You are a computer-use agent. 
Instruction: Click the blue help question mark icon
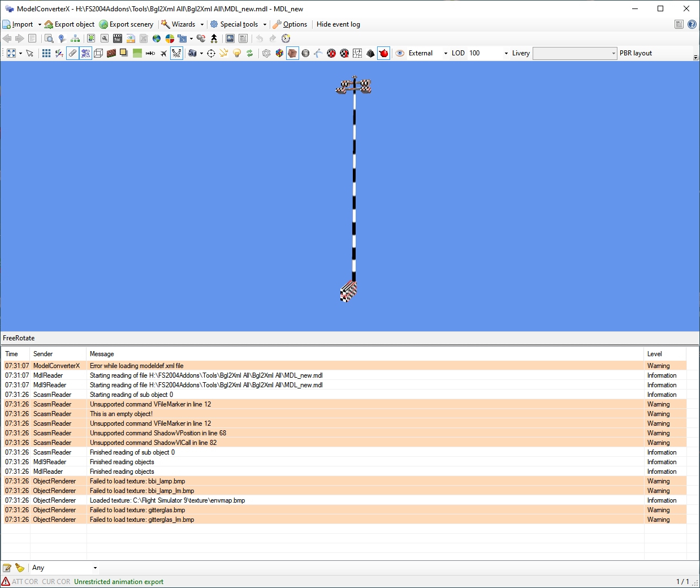692,24
